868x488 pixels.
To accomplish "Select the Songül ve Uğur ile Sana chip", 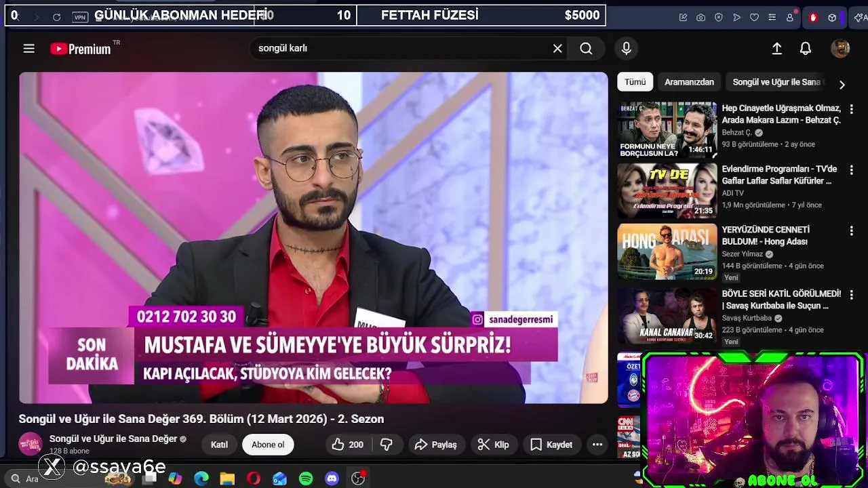I will [776, 81].
